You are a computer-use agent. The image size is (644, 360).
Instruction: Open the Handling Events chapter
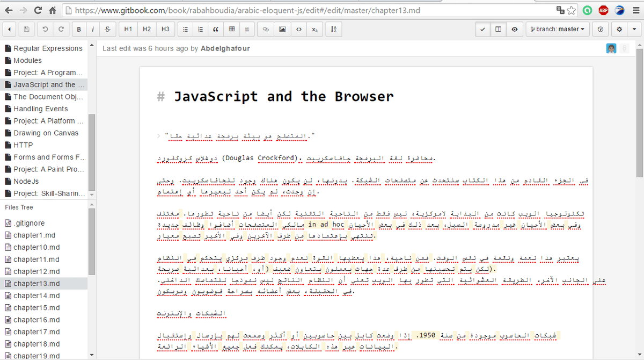click(x=44, y=109)
